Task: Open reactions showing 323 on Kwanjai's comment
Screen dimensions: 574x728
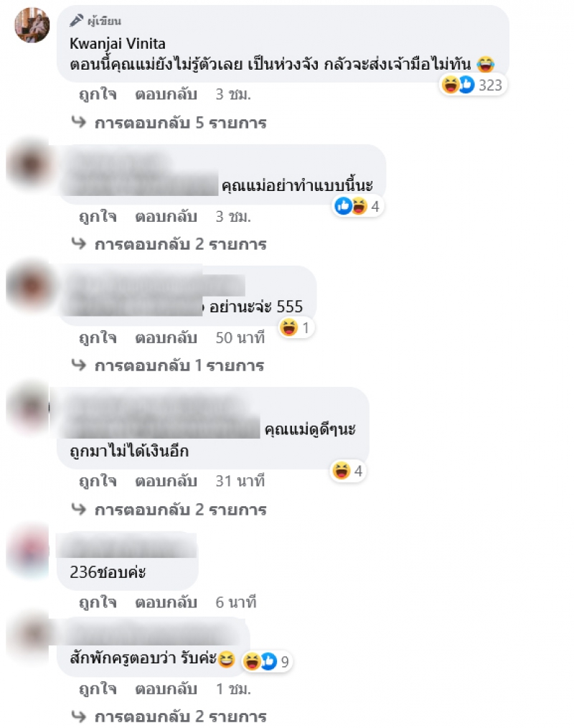Action: 472,85
